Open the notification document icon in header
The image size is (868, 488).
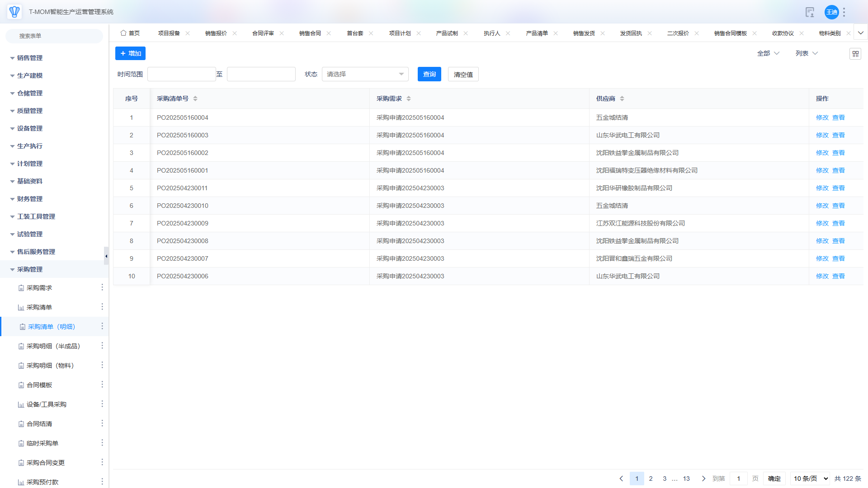point(810,12)
